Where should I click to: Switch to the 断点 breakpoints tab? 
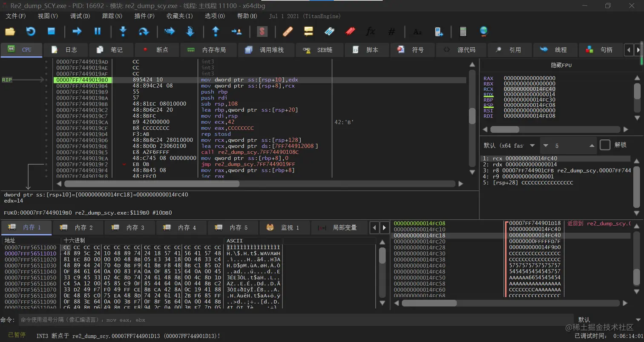[x=156, y=50]
